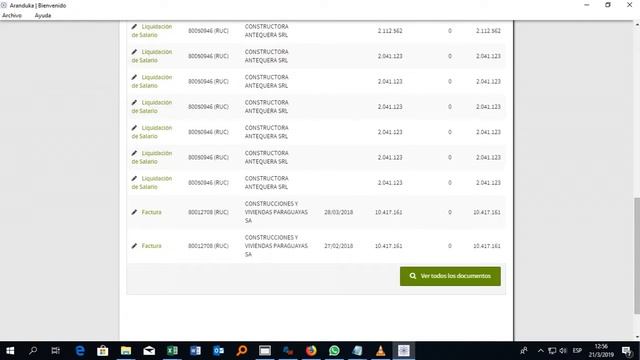This screenshot has height=360, width=640.
Task: Open the Microsoft Store taskbar icon
Action: 102,351
